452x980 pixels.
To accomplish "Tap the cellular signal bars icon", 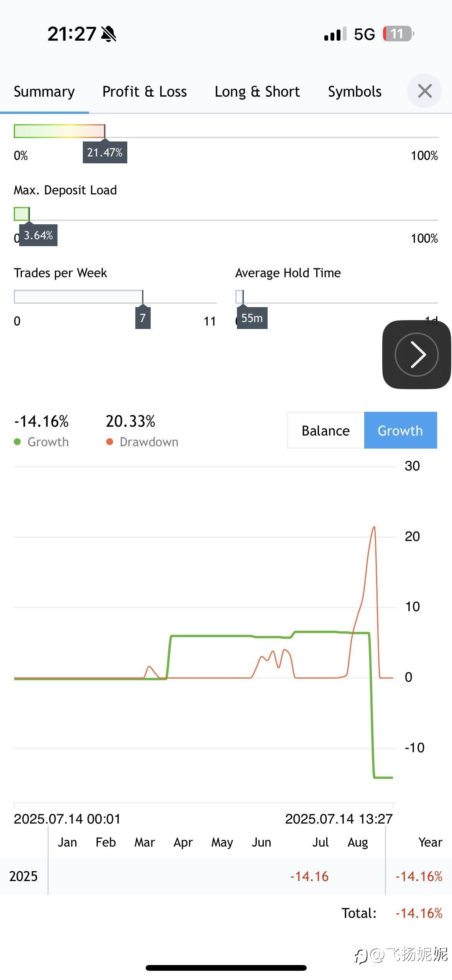I will point(335,34).
